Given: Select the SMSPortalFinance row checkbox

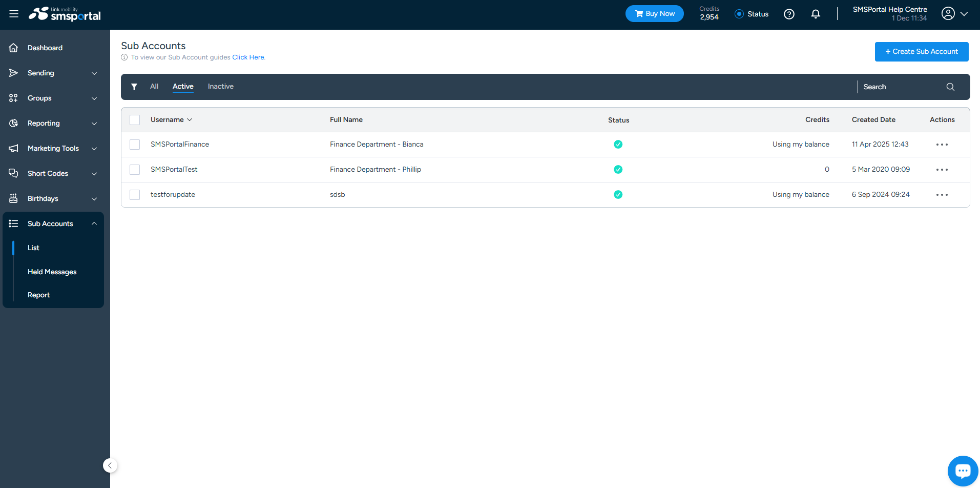Looking at the screenshot, I should tap(135, 145).
